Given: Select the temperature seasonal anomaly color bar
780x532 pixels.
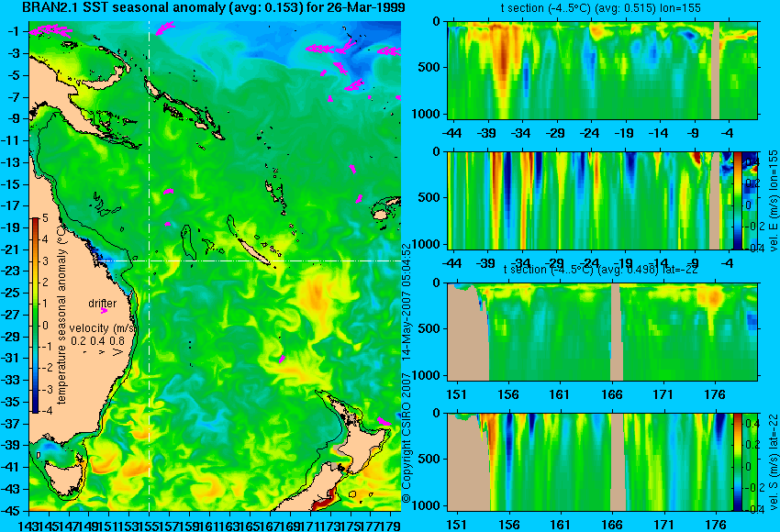Looking at the screenshot, I should coord(35,316).
